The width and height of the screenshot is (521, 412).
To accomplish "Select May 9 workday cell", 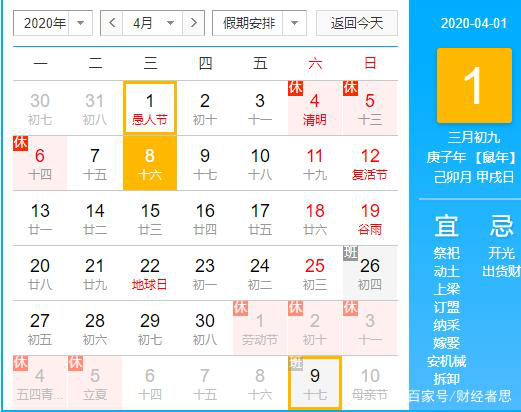I will (315, 383).
